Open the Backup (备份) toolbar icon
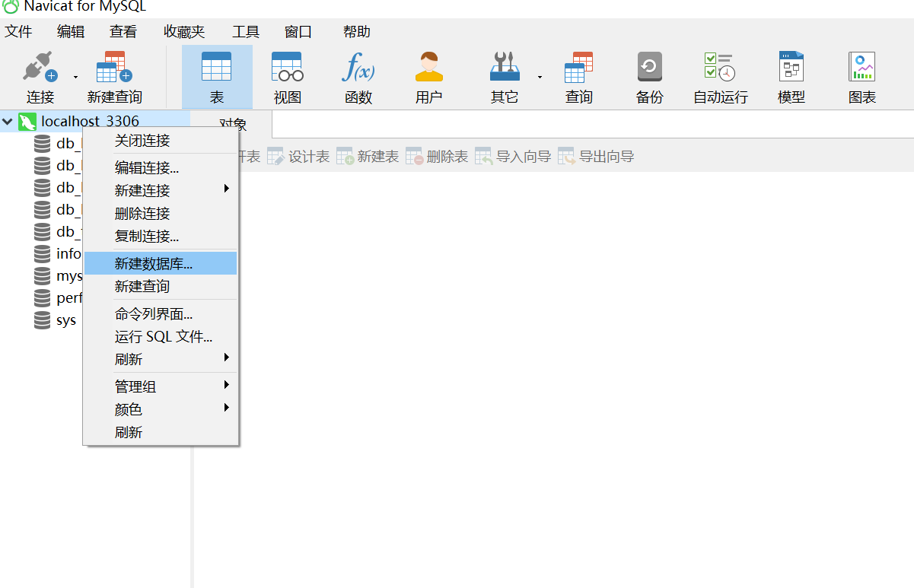 click(649, 67)
